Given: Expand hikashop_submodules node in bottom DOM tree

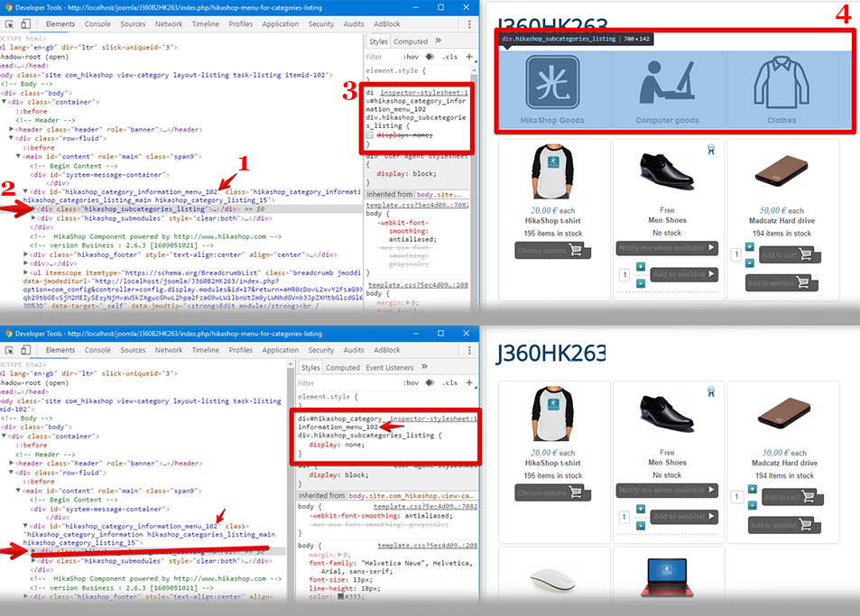Looking at the screenshot, I should pos(33,561).
